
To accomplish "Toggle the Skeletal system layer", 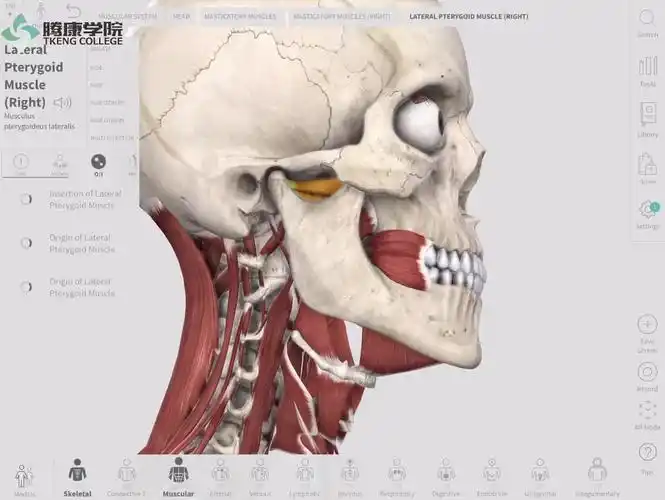I will 77,475.
